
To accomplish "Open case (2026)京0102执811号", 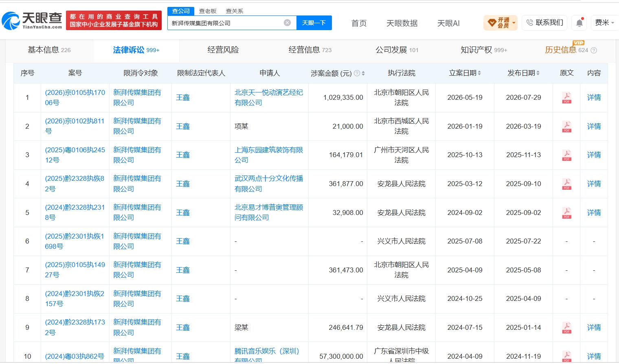I will (x=75, y=126).
